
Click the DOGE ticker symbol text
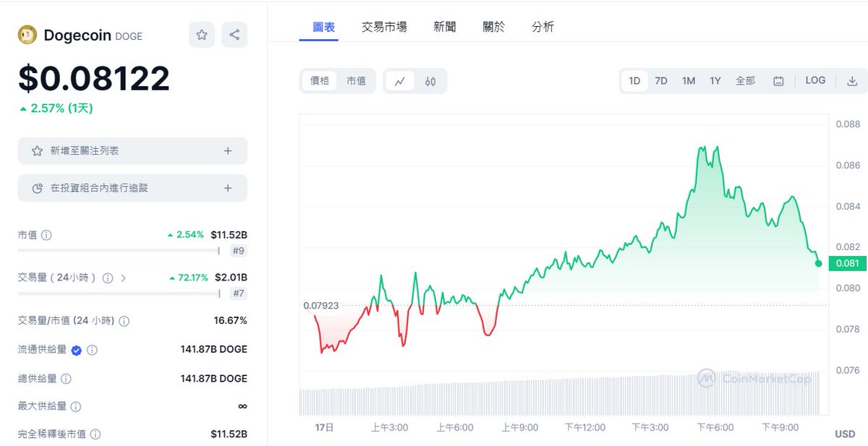(129, 36)
